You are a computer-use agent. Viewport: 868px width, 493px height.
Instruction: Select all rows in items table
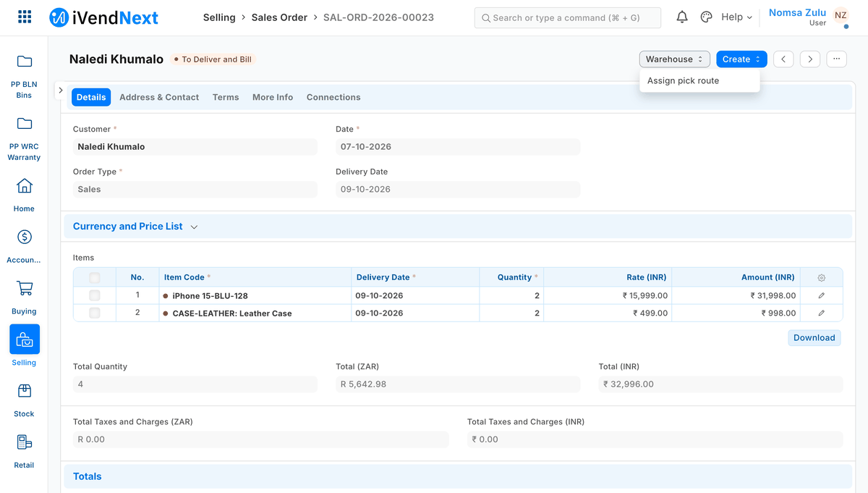click(x=95, y=277)
